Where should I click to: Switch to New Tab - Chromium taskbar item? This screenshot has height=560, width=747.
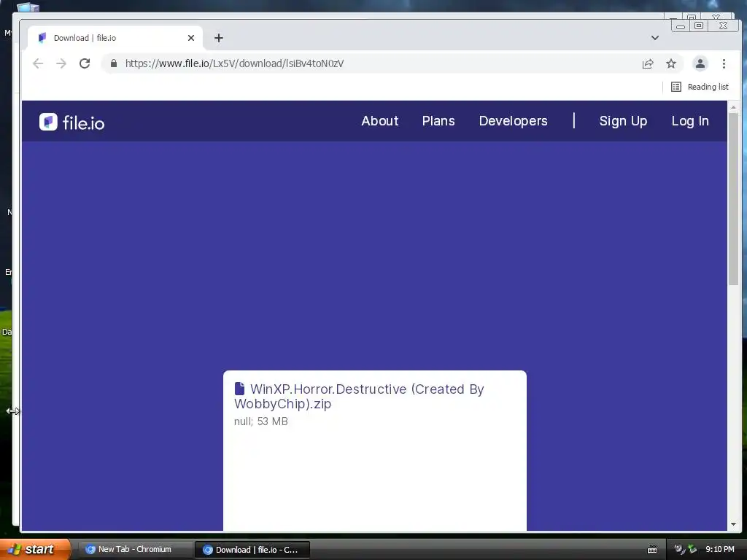pos(134,550)
